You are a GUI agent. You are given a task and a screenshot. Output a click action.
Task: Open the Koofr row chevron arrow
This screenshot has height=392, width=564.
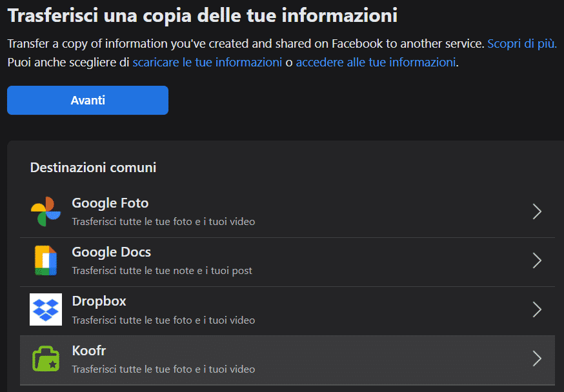(537, 358)
